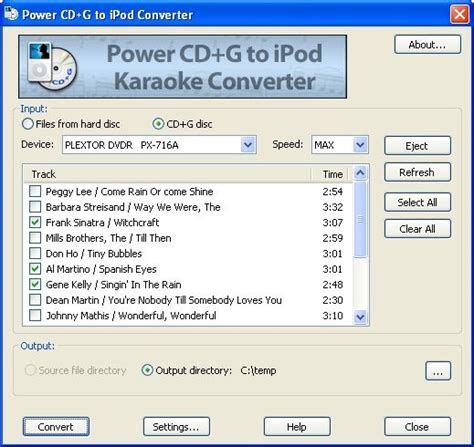Click the 2:59 time value

click(x=333, y=238)
